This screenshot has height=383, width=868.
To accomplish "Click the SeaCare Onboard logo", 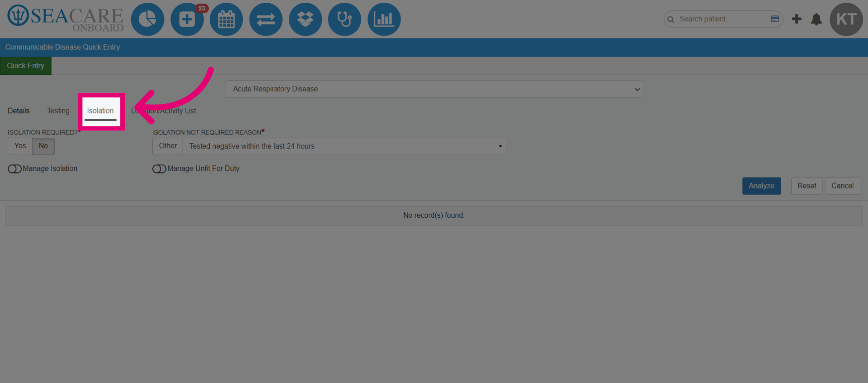I will tap(66, 19).
